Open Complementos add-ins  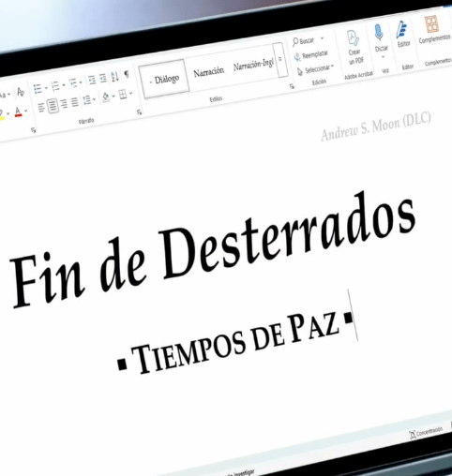coord(434,29)
